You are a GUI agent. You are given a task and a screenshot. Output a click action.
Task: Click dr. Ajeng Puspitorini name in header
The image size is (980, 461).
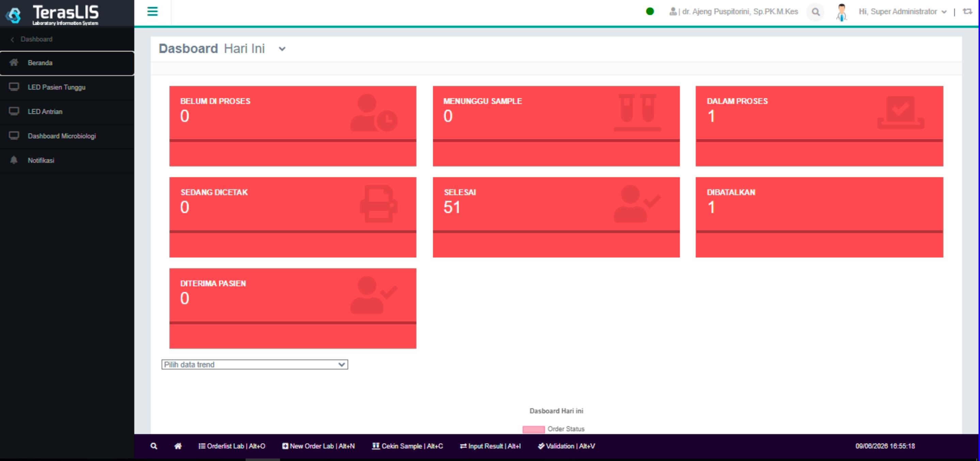point(740,12)
